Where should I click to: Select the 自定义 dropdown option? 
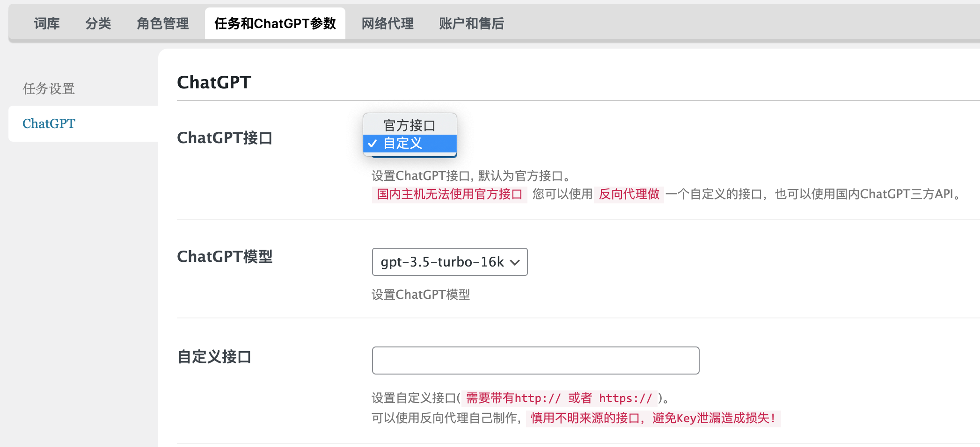click(403, 144)
